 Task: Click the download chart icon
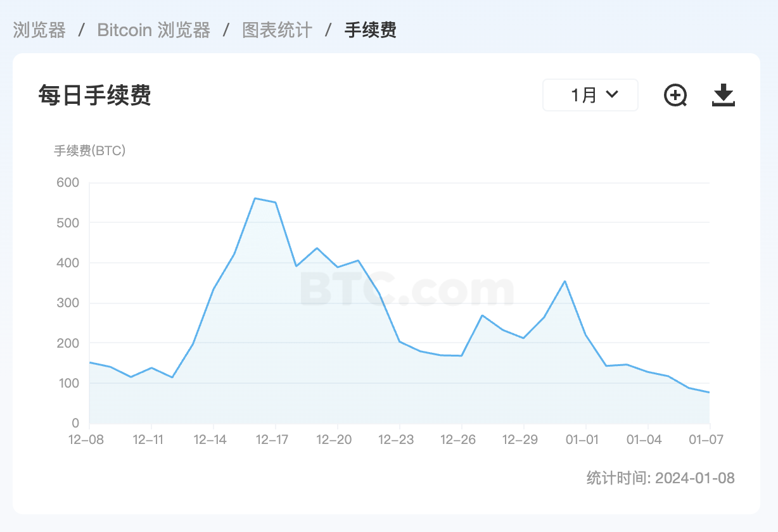(723, 95)
